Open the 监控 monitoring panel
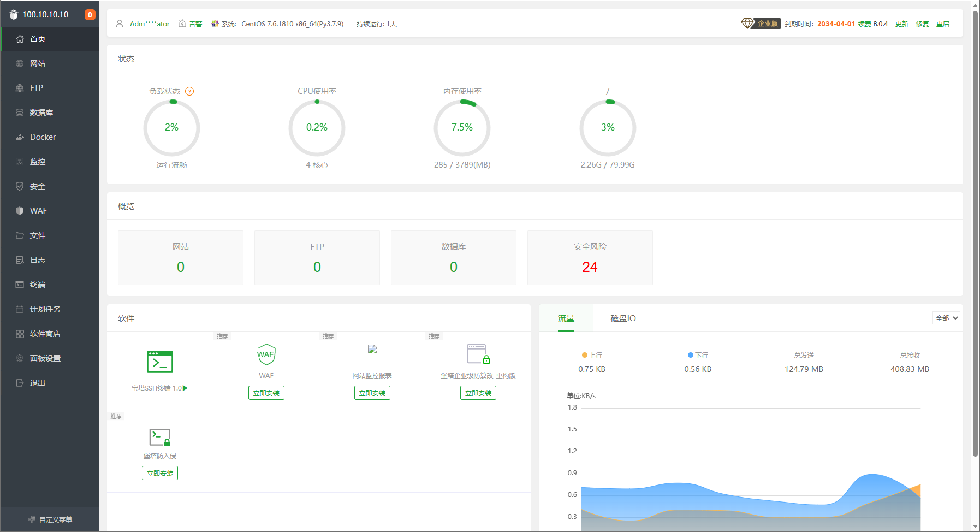Screen dimensions: 980x532 [x=37, y=161]
